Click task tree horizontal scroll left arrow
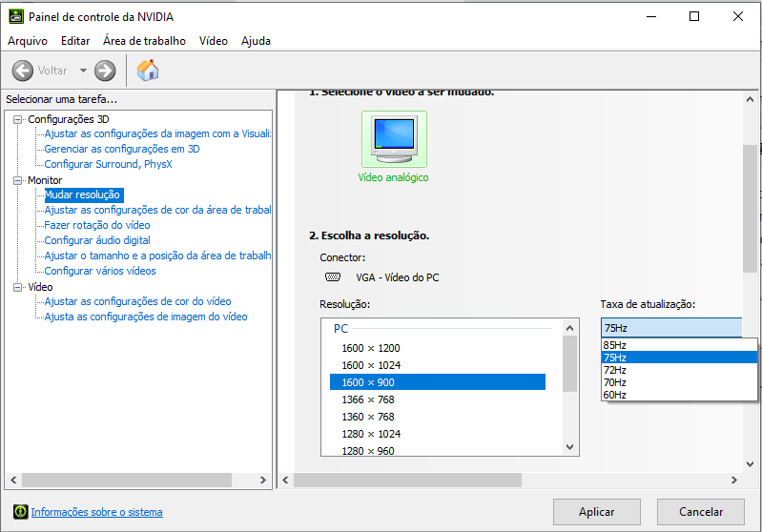Image resolution: width=762 pixels, height=532 pixels. pyautogui.click(x=13, y=480)
